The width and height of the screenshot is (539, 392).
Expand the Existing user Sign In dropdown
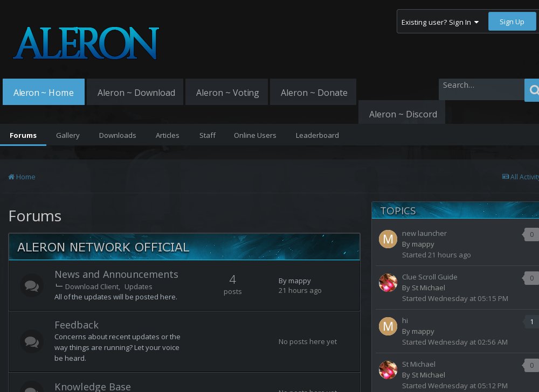[x=442, y=22]
